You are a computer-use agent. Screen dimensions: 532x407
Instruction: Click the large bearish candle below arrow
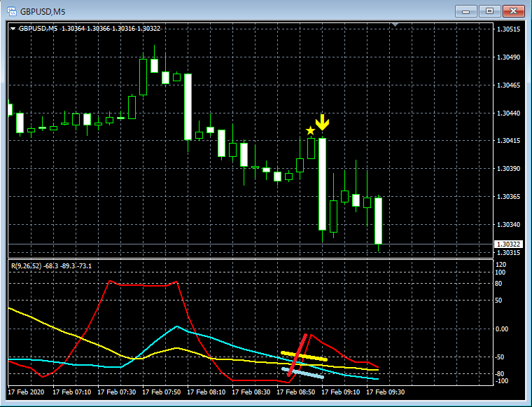coord(322,184)
